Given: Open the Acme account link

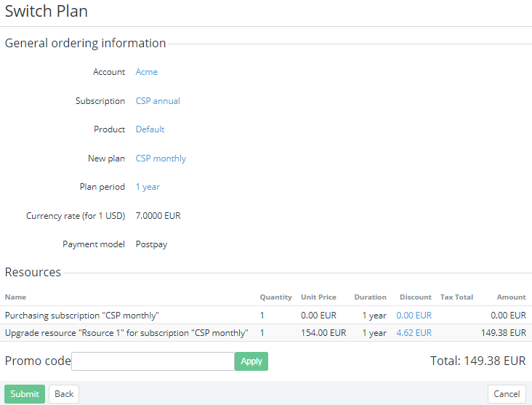Looking at the screenshot, I should pos(146,72).
